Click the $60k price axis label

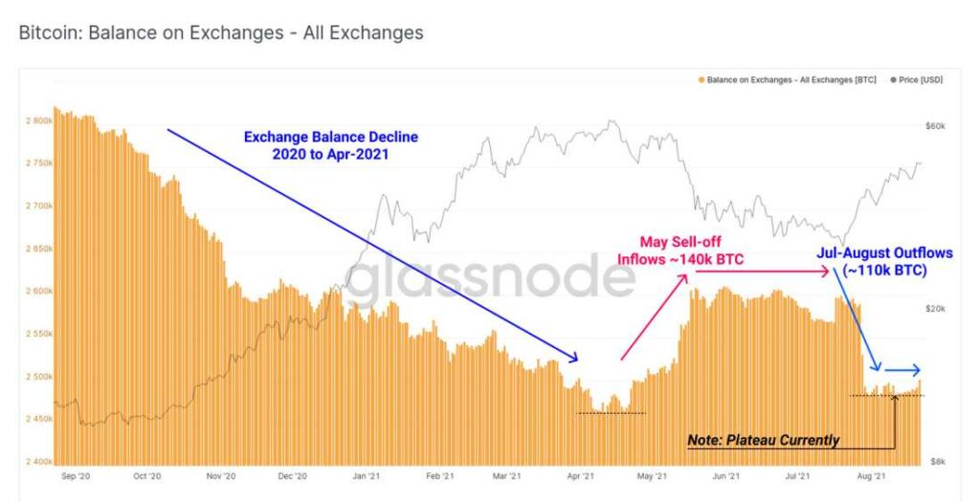click(933, 126)
